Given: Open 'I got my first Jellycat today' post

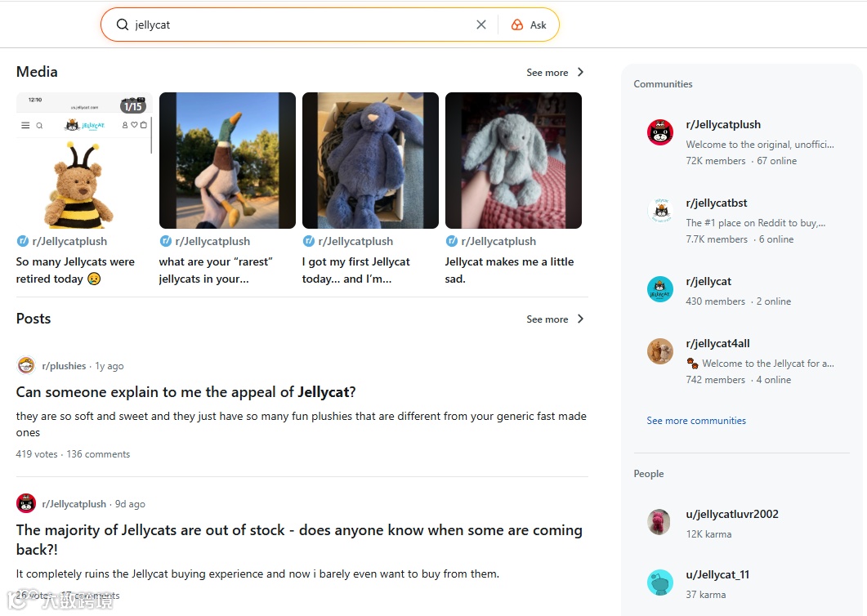Looking at the screenshot, I should 356,270.
